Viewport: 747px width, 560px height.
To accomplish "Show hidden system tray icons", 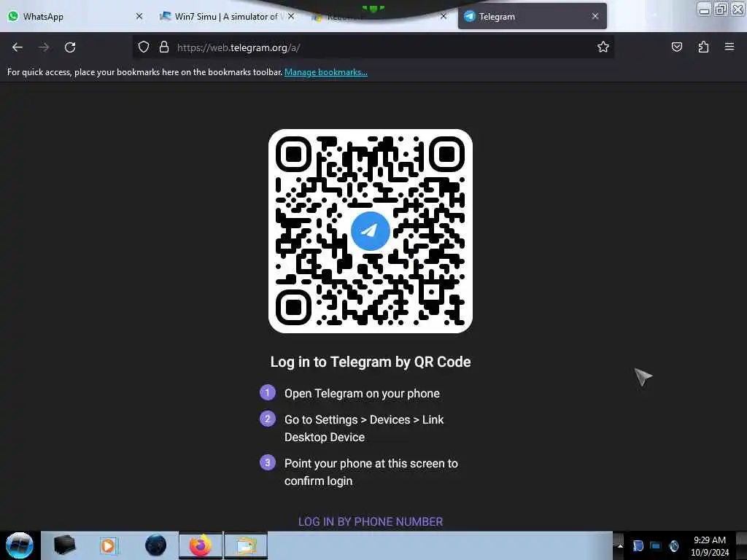I will pyautogui.click(x=620, y=545).
